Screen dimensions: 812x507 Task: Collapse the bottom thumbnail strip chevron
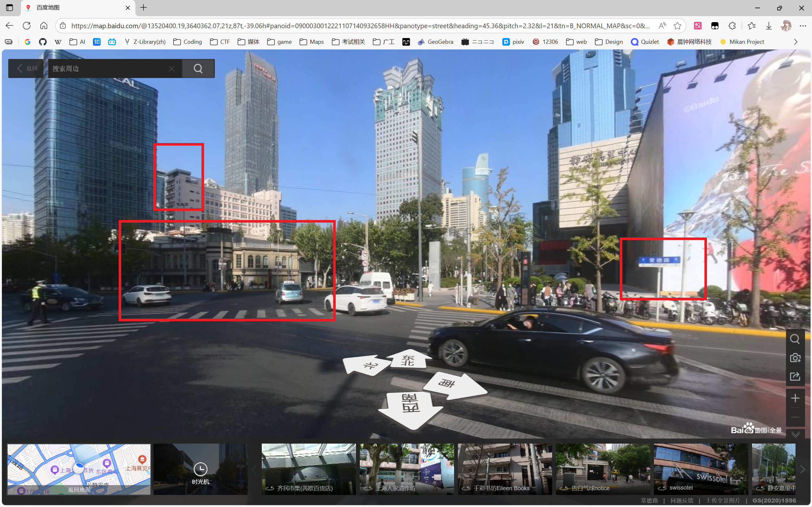pyautogui.click(x=795, y=435)
